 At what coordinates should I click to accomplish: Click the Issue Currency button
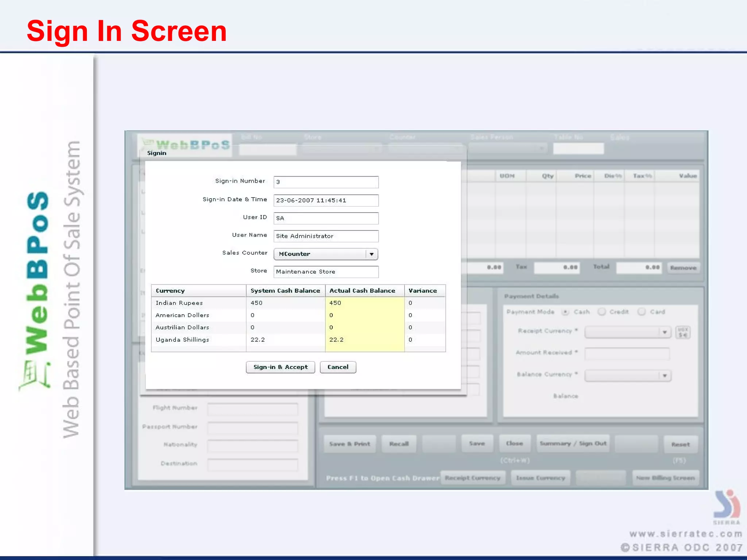click(x=541, y=478)
